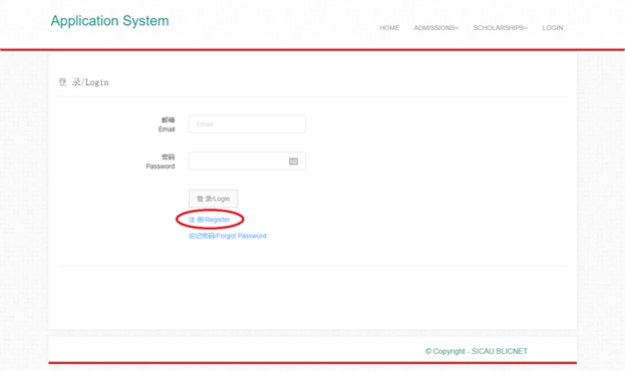Click the 邮箱 Chinese label above Email

point(168,120)
